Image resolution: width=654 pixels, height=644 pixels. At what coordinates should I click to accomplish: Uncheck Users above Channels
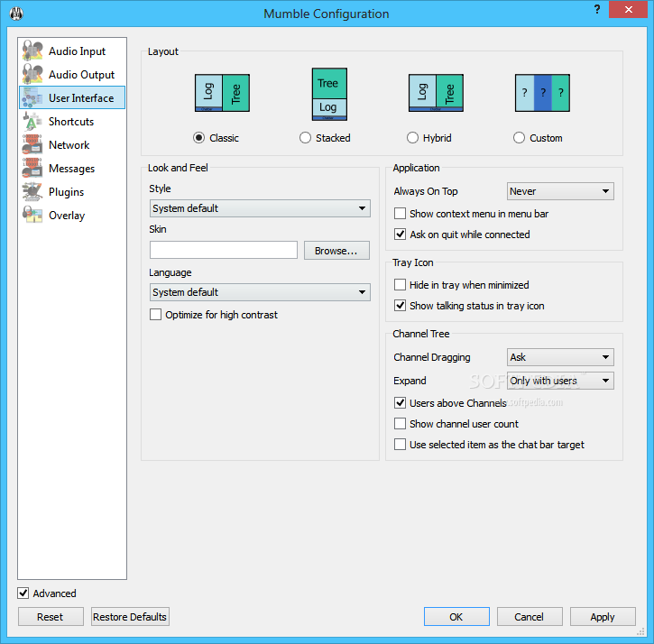click(x=400, y=403)
